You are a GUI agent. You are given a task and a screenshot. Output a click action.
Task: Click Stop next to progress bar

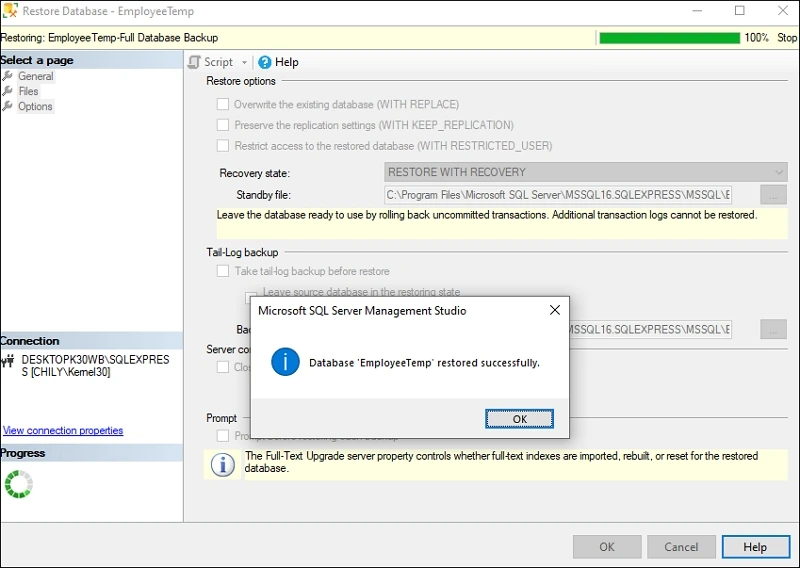click(x=787, y=38)
